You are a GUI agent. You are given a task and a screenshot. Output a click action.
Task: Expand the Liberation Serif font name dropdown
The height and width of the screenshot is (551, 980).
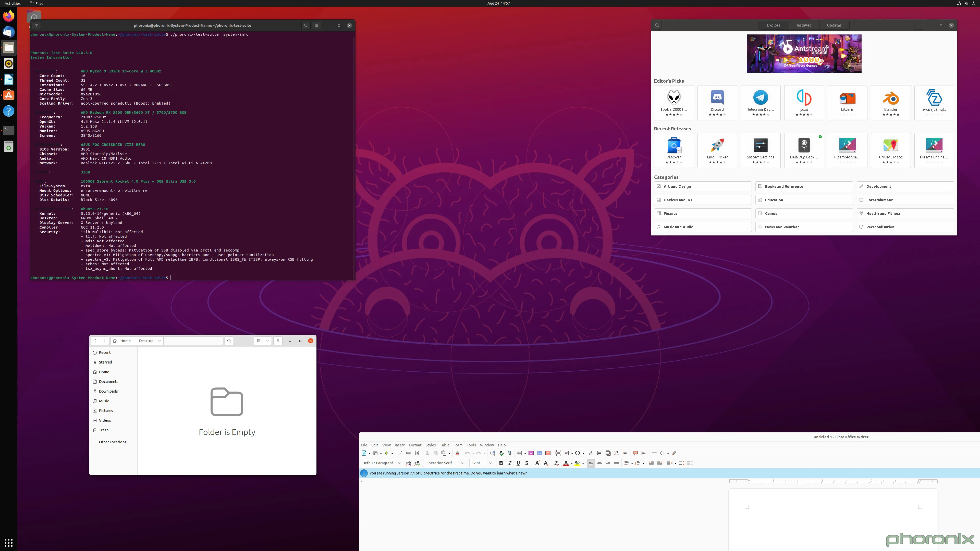tap(463, 463)
